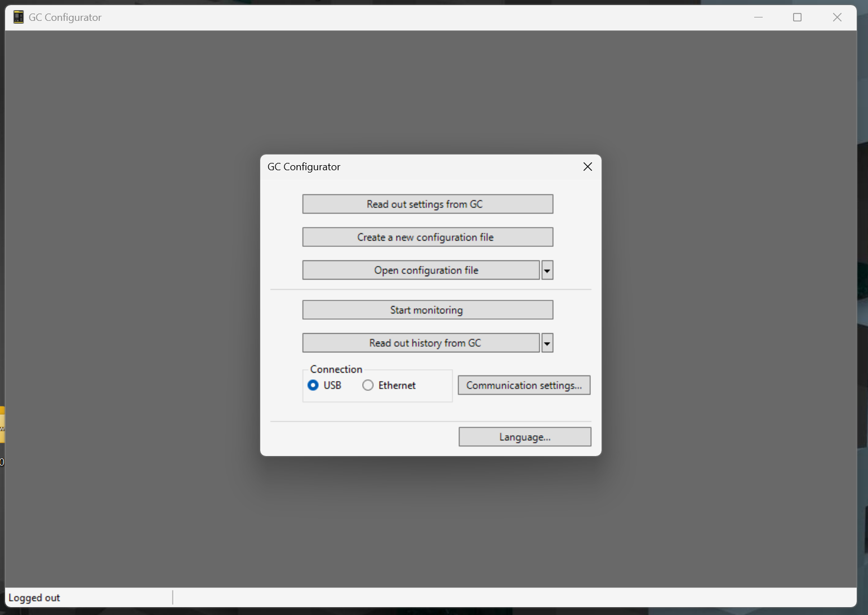Click the GC Configurator app icon in title bar
The height and width of the screenshot is (615, 868).
19,17
